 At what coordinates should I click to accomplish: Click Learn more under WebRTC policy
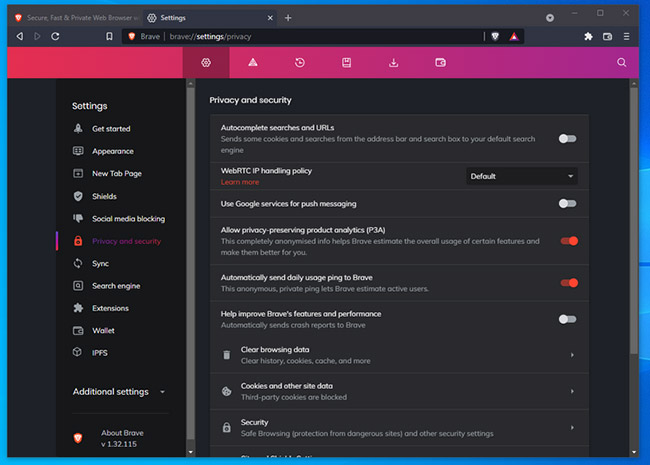[x=240, y=182]
